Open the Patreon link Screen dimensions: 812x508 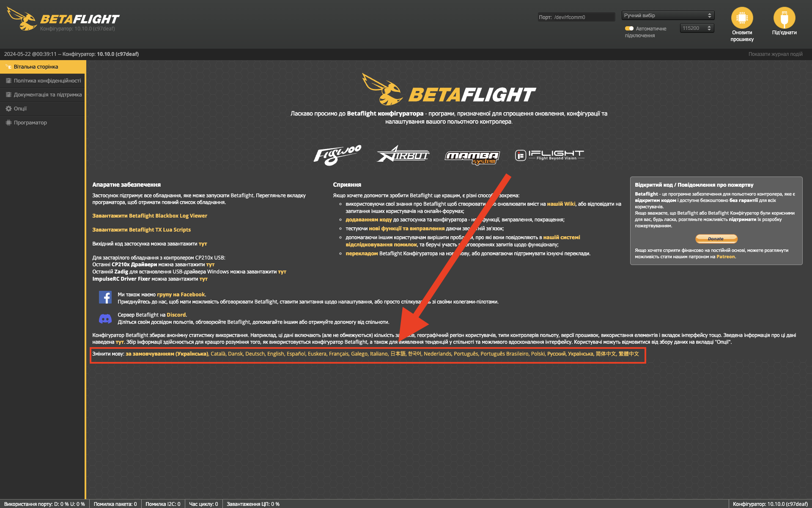pos(725,257)
